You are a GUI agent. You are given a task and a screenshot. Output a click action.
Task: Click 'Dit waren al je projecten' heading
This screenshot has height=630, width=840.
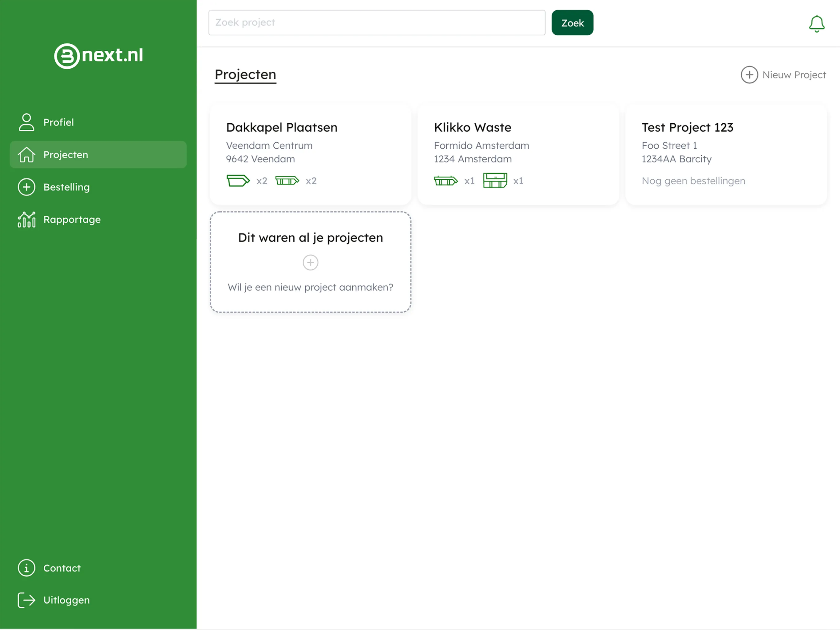pyautogui.click(x=310, y=237)
